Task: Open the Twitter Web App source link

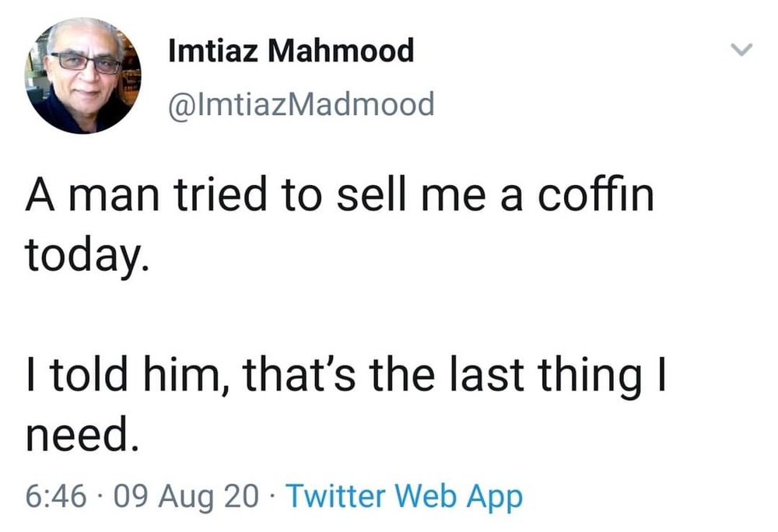Action: (405, 495)
